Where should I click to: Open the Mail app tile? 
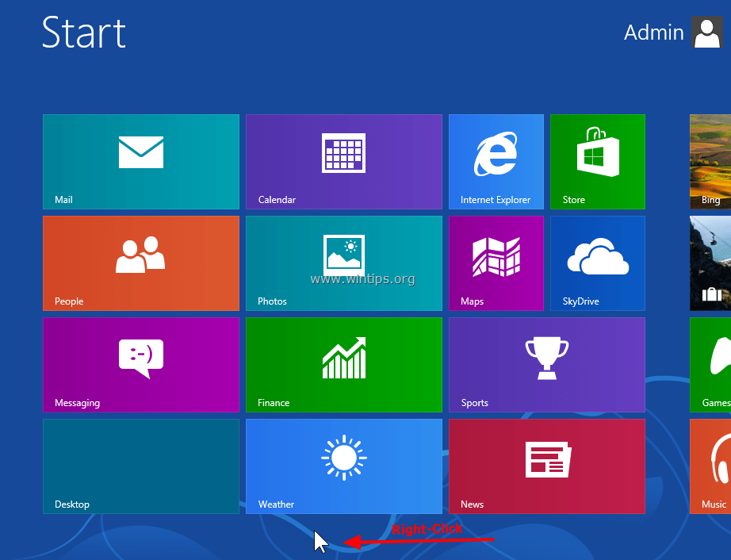pos(140,161)
